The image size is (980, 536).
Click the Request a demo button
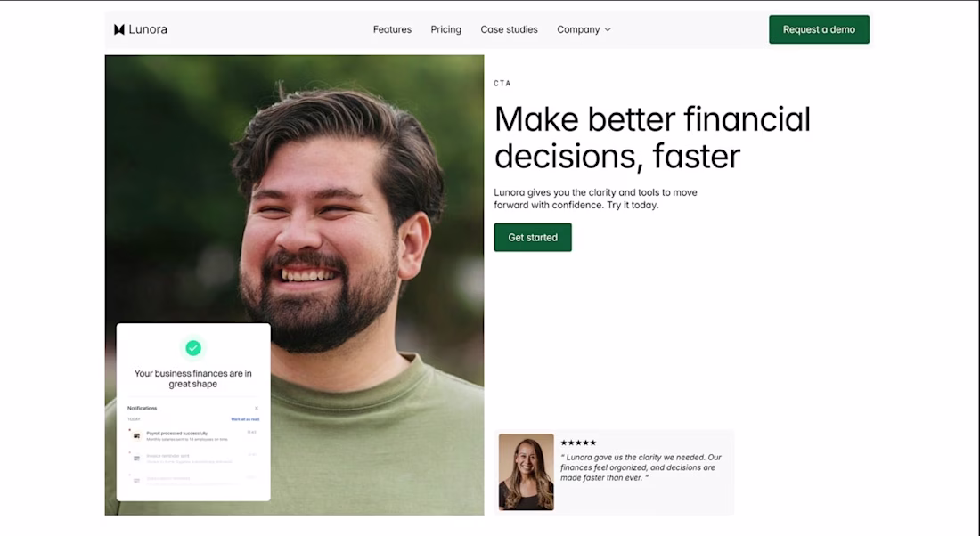click(x=819, y=29)
